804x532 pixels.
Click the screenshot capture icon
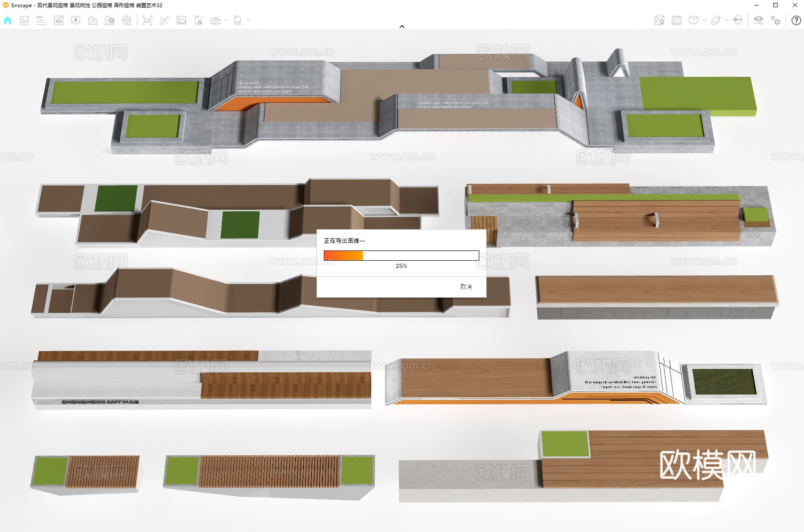pyautogui.click(x=147, y=21)
